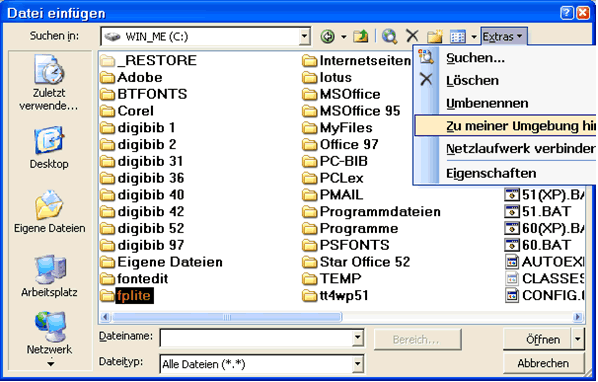598x382 pixels.
Task: Open Eigene Dateien in places bar
Action: point(49,212)
